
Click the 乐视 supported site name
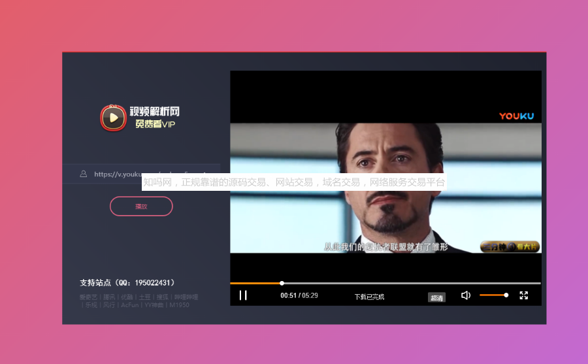pyautogui.click(x=91, y=305)
